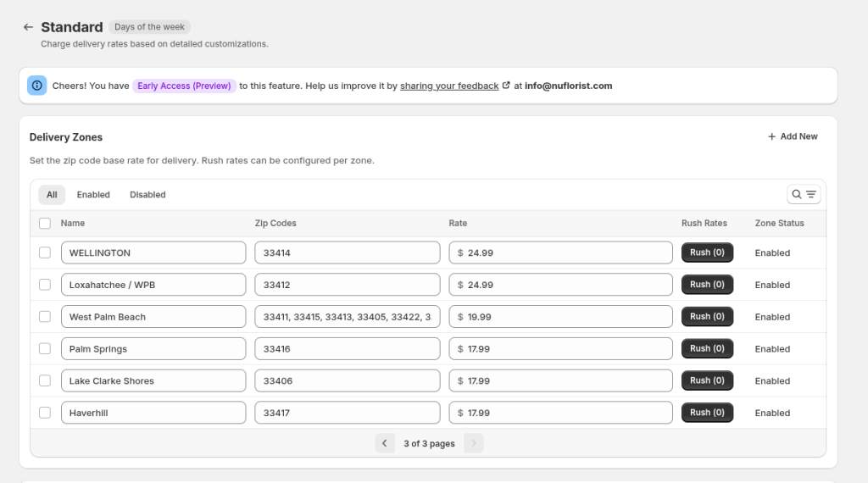
Task: Switch to the Disabled tab
Action: click(x=147, y=195)
